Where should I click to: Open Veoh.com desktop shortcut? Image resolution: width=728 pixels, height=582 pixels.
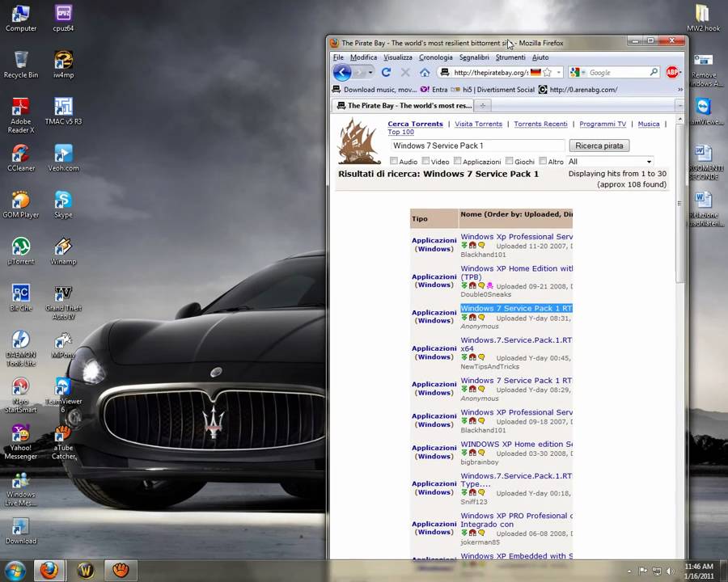click(63, 158)
